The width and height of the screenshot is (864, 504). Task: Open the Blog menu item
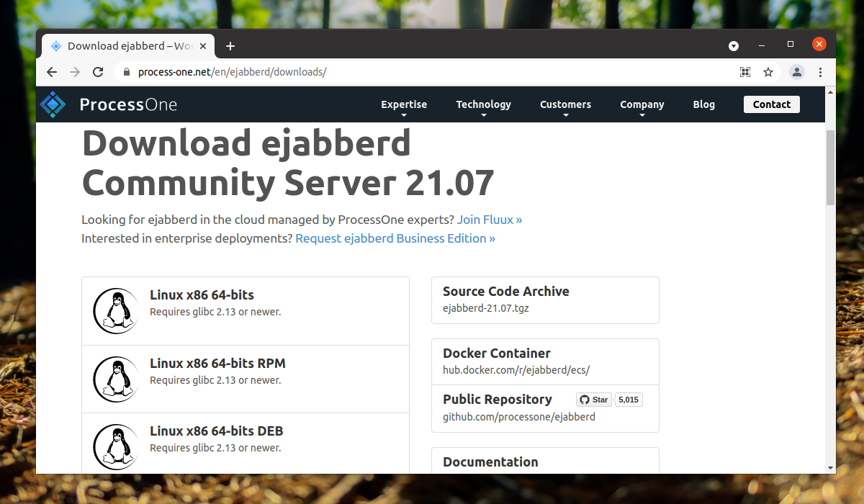[703, 104]
